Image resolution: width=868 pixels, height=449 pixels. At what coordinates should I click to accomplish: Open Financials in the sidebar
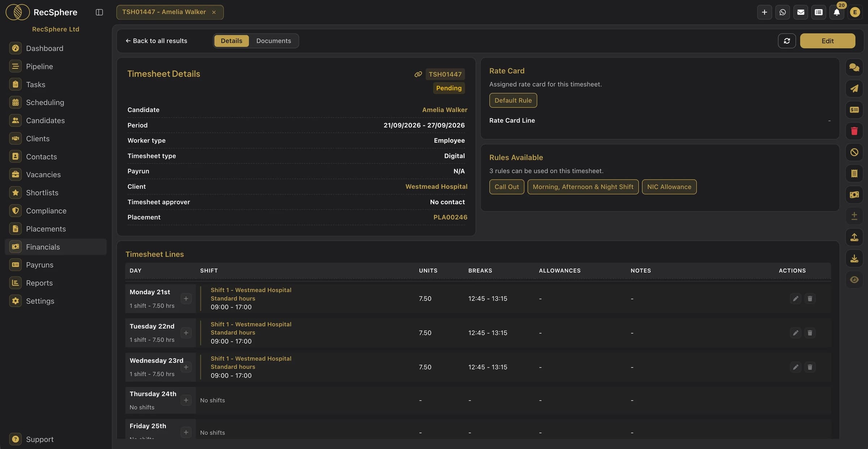[x=56, y=247]
